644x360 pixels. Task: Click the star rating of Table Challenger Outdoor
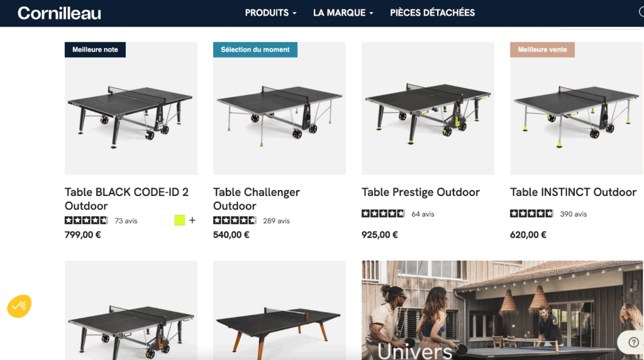[x=235, y=221]
